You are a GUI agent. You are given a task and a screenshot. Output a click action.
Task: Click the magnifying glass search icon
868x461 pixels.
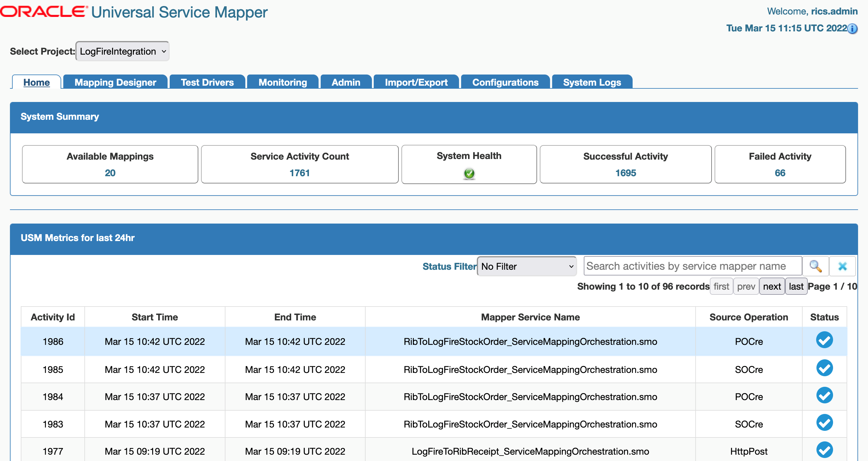coord(816,266)
